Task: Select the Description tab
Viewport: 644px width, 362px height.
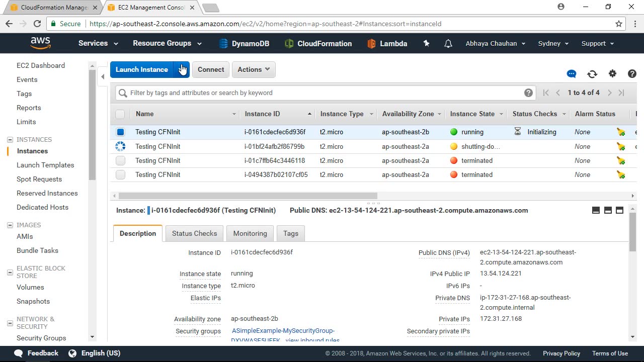Action: [x=138, y=233]
